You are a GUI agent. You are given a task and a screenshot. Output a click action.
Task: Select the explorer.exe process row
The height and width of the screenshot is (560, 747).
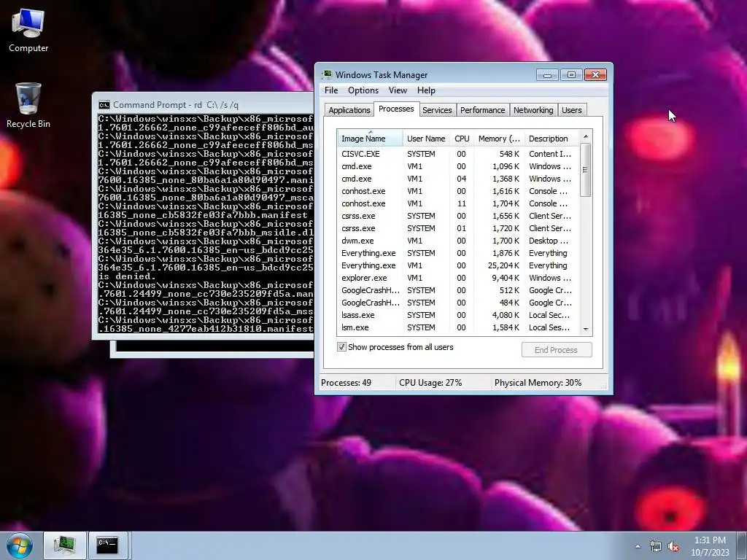point(458,278)
